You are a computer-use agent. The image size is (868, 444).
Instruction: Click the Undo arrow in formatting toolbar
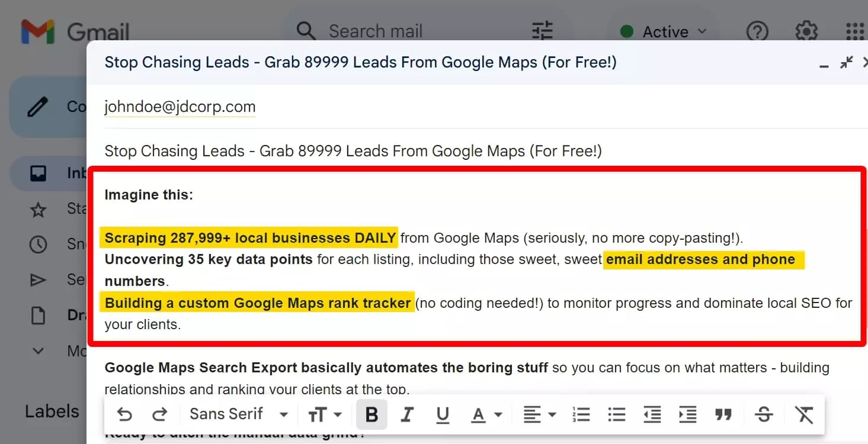point(124,414)
